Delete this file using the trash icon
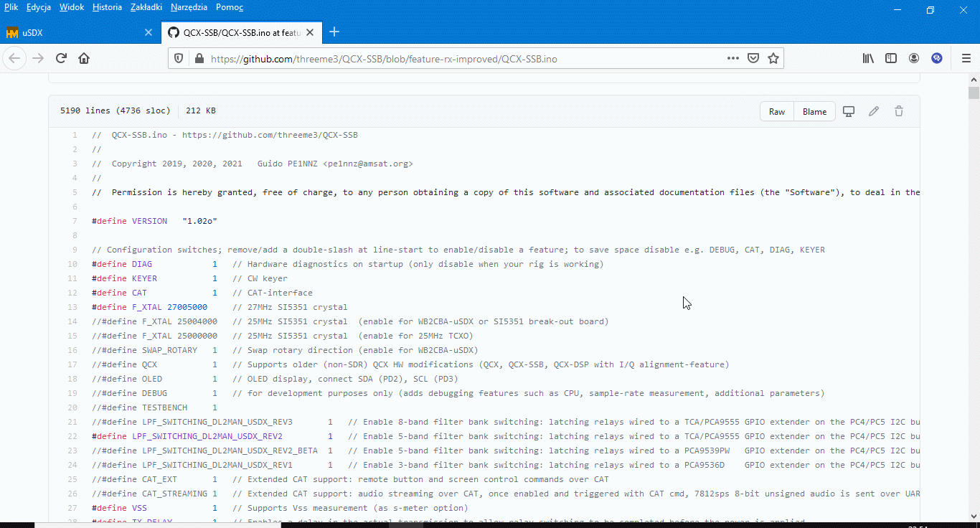This screenshot has width=980, height=528. click(x=899, y=111)
